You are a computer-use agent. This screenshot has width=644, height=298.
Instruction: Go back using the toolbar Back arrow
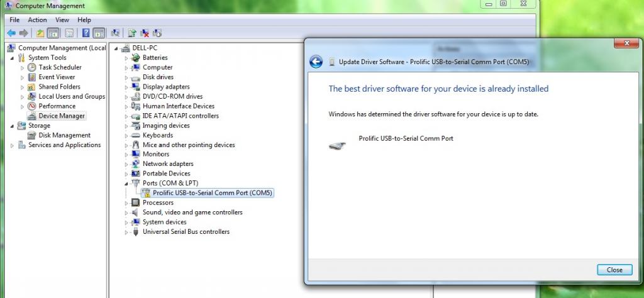point(11,33)
